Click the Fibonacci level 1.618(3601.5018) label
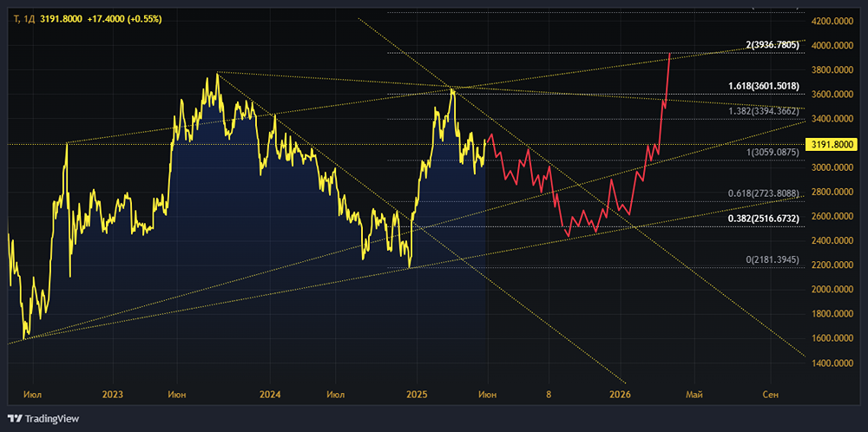Screen dimensions: 868x432 pyautogui.click(x=764, y=86)
